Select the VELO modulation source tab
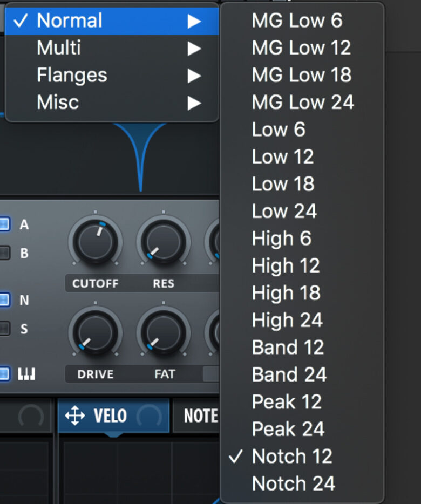The width and height of the screenshot is (421, 504). click(113, 416)
